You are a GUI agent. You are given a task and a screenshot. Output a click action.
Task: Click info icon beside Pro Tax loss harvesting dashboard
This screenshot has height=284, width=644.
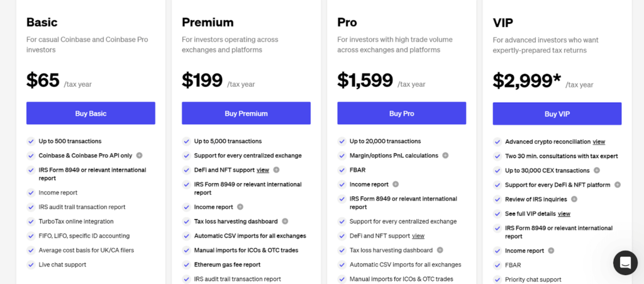click(440, 251)
